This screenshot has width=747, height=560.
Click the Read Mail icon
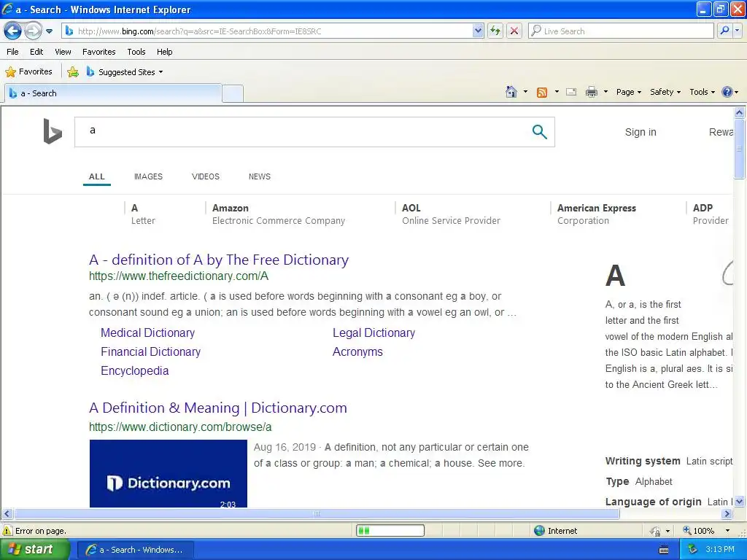[571, 92]
